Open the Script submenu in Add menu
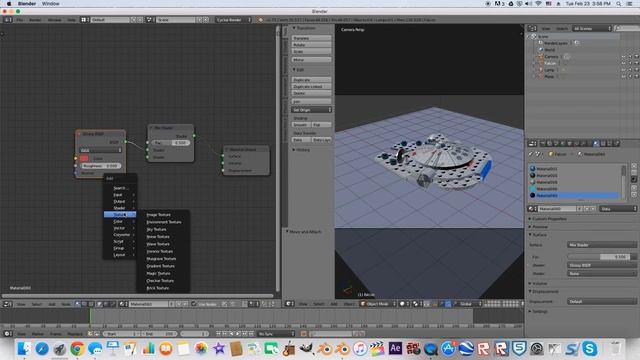The width and height of the screenshot is (640, 360). 120,241
